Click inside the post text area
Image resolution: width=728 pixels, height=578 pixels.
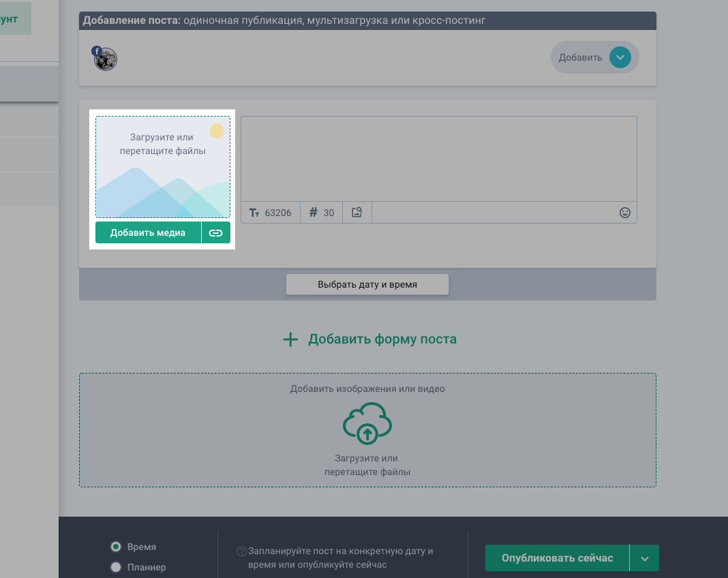[x=438, y=158]
